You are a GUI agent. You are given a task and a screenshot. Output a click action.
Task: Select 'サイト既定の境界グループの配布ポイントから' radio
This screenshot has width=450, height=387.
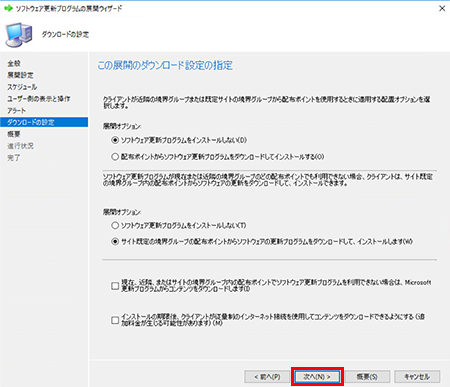[115, 242]
